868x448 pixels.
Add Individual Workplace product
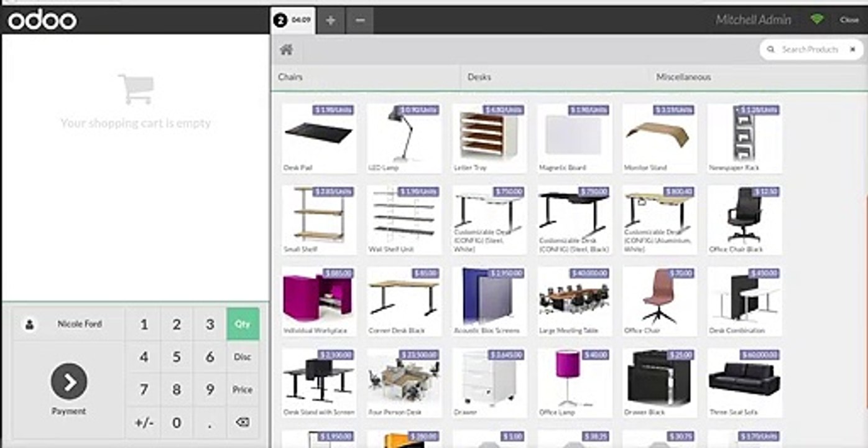click(x=319, y=301)
